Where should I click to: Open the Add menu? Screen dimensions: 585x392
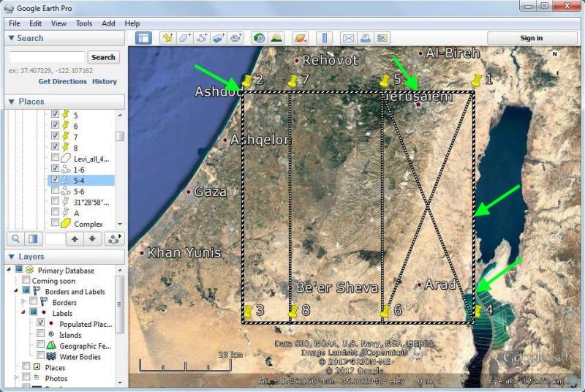pos(108,23)
